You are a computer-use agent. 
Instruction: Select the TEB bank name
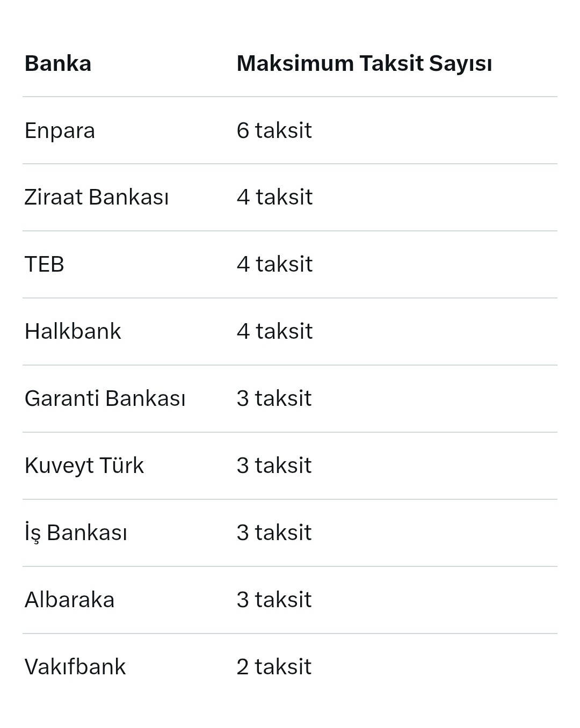(x=45, y=265)
